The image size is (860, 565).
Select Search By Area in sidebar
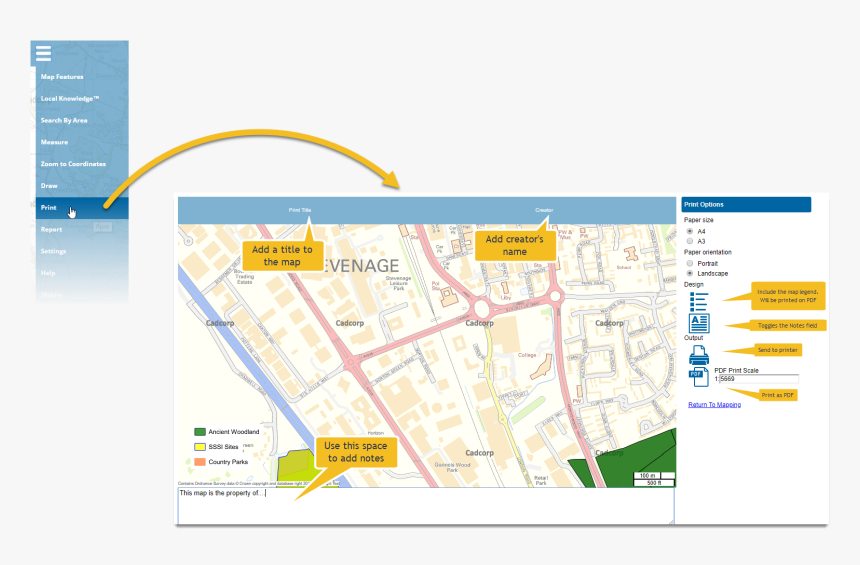64,120
